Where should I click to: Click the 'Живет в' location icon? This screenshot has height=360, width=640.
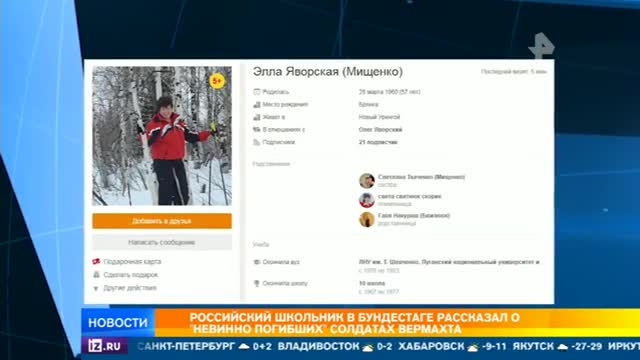coord(257,117)
